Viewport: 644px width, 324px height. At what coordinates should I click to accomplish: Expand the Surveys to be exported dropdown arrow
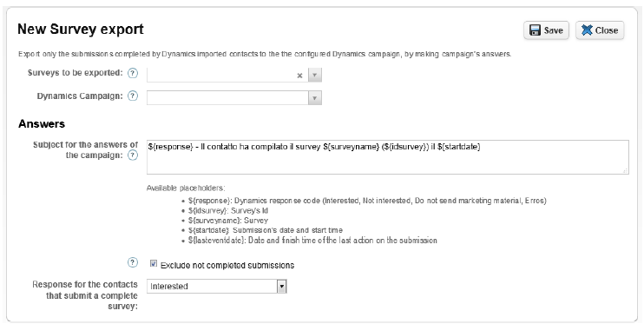click(314, 76)
